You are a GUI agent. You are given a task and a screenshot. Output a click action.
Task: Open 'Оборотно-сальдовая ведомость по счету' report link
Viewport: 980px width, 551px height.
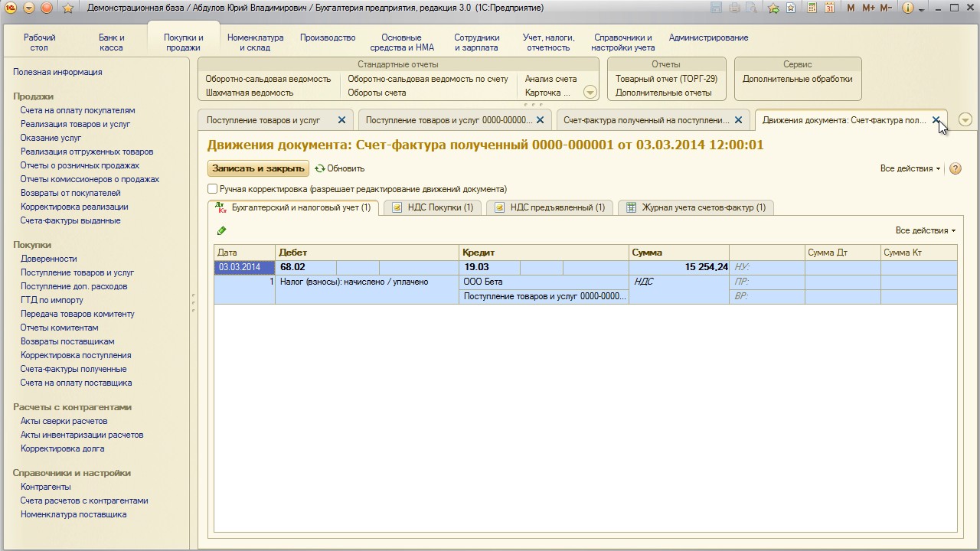[x=428, y=79]
